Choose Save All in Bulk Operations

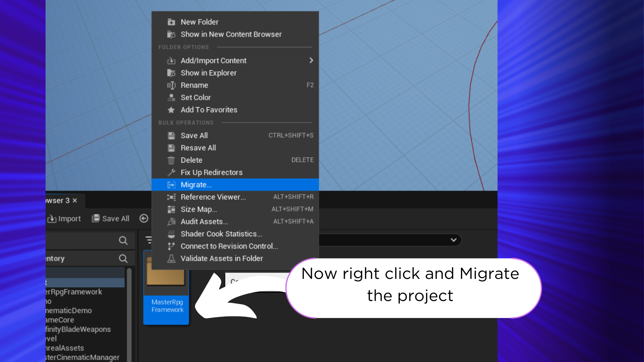tap(235, 135)
